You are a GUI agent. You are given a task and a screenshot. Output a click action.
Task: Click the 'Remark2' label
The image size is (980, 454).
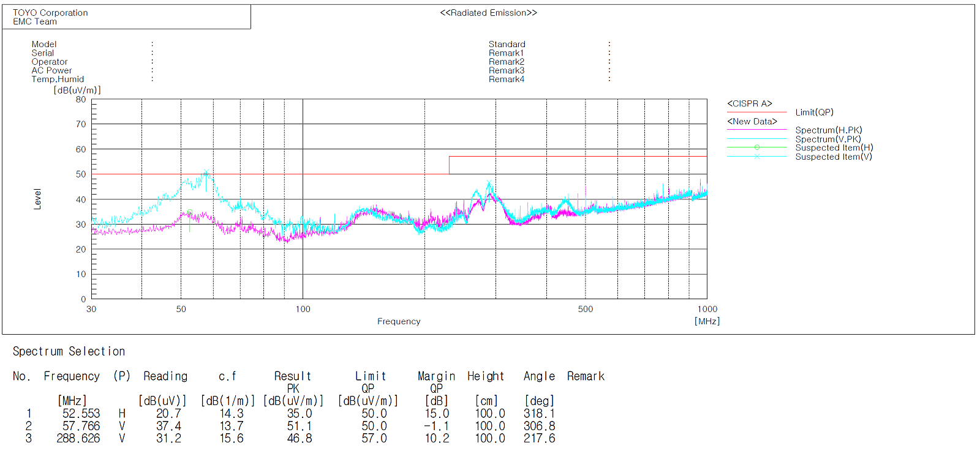coord(507,62)
